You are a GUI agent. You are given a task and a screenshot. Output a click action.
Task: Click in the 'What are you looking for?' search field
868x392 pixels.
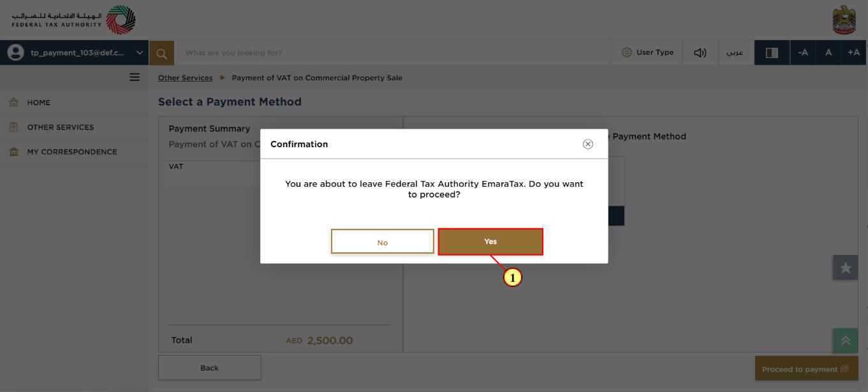coord(393,53)
